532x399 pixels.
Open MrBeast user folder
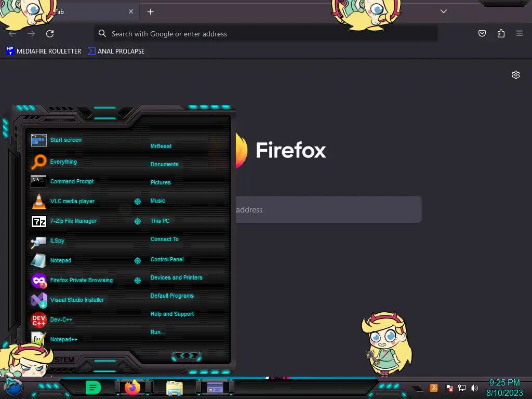coord(161,146)
